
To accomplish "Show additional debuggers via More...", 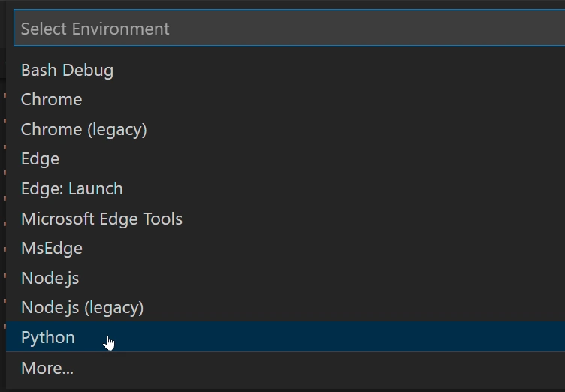I will 47,368.
